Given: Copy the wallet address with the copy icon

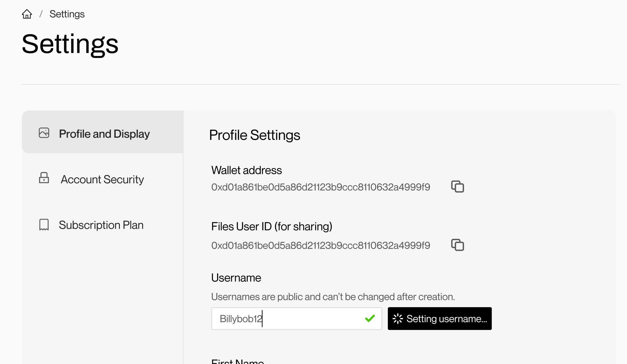Looking at the screenshot, I should coord(458,187).
